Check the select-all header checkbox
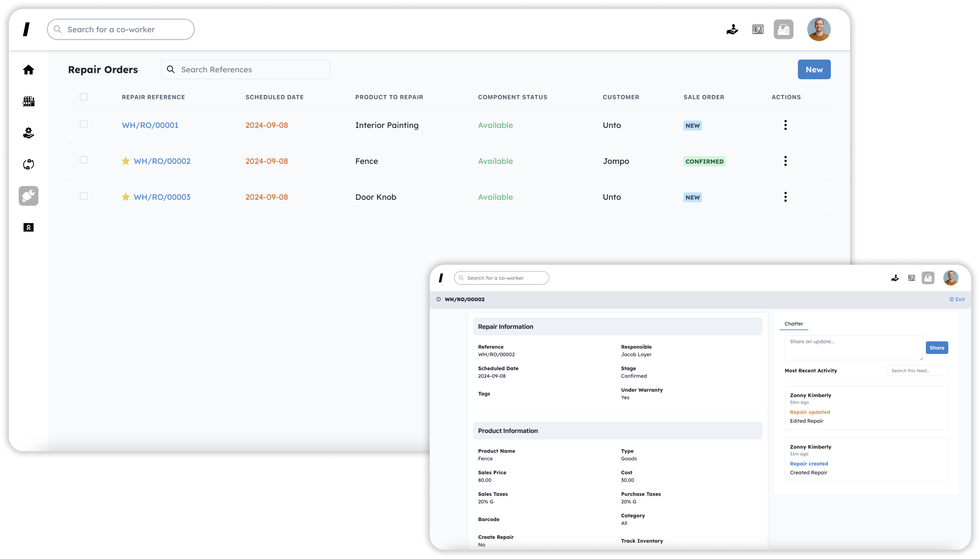 [84, 97]
